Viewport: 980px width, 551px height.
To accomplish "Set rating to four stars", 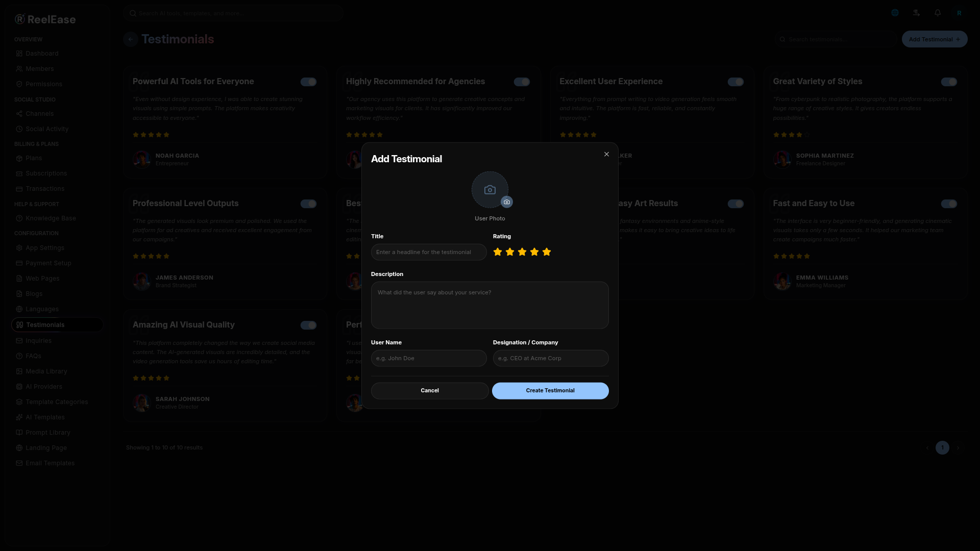I will pos(534,252).
